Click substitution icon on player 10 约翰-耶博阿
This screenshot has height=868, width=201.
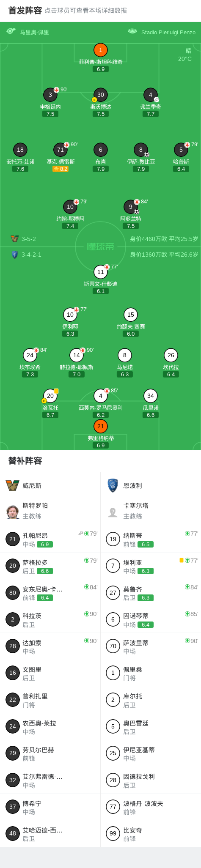(77, 202)
